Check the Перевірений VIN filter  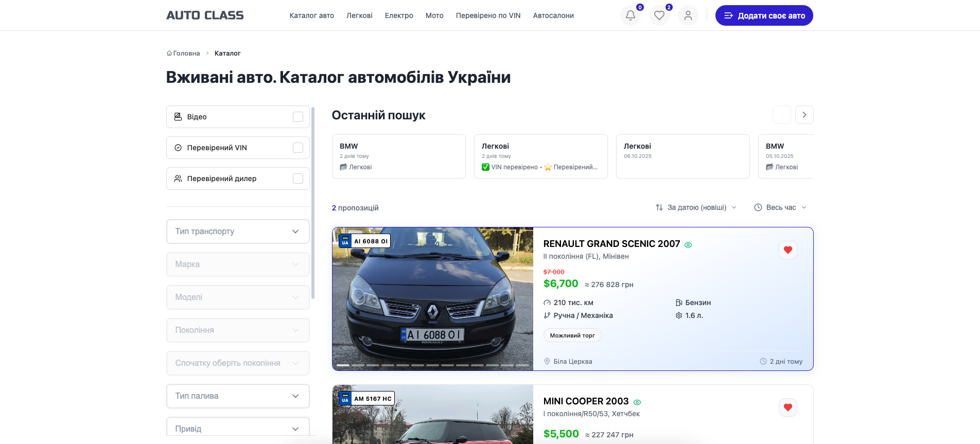pyautogui.click(x=297, y=148)
